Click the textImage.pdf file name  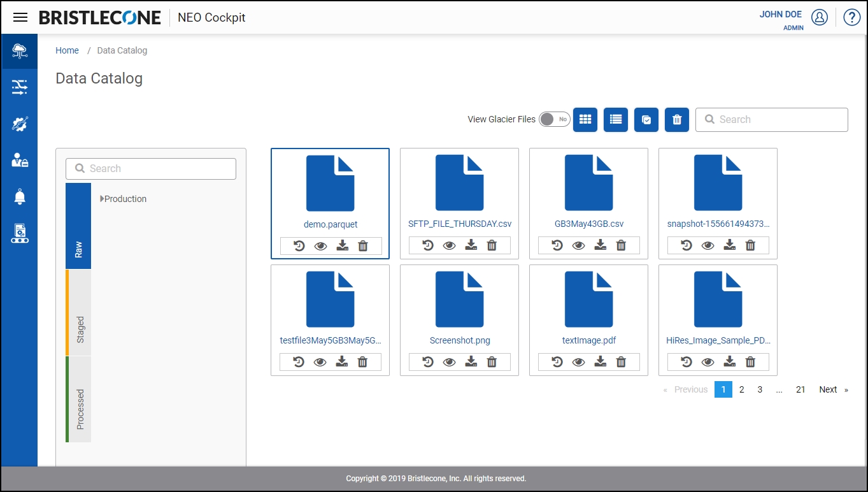(589, 340)
